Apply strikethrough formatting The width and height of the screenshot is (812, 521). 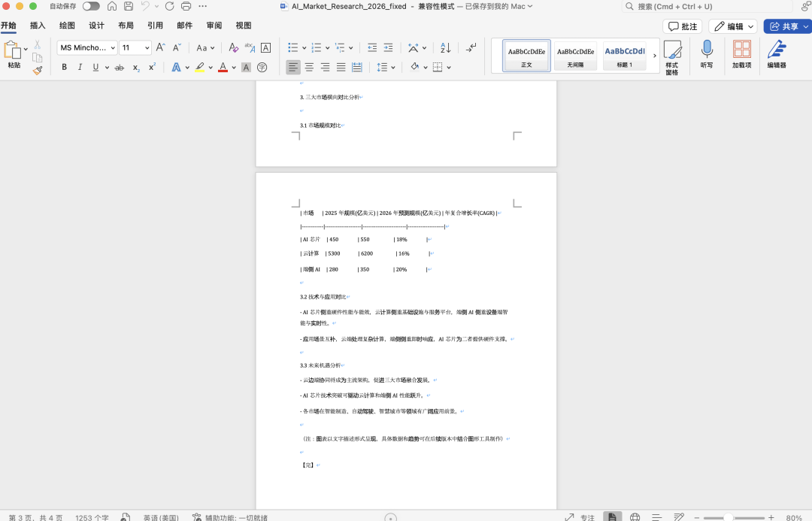[119, 67]
